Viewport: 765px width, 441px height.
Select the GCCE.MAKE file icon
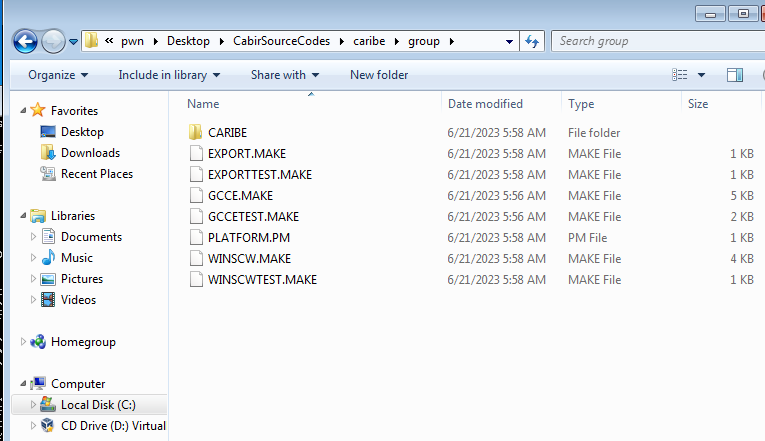tap(196, 196)
